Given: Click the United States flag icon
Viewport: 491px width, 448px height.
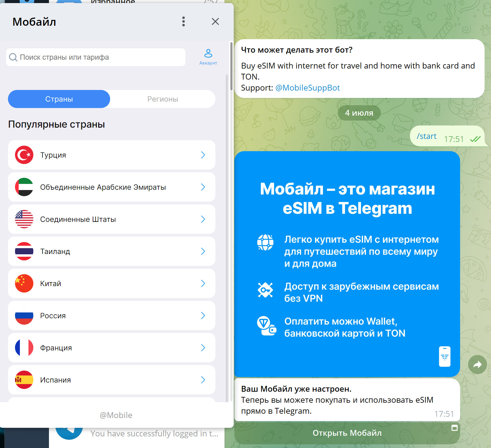Looking at the screenshot, I should click(24, 219).
